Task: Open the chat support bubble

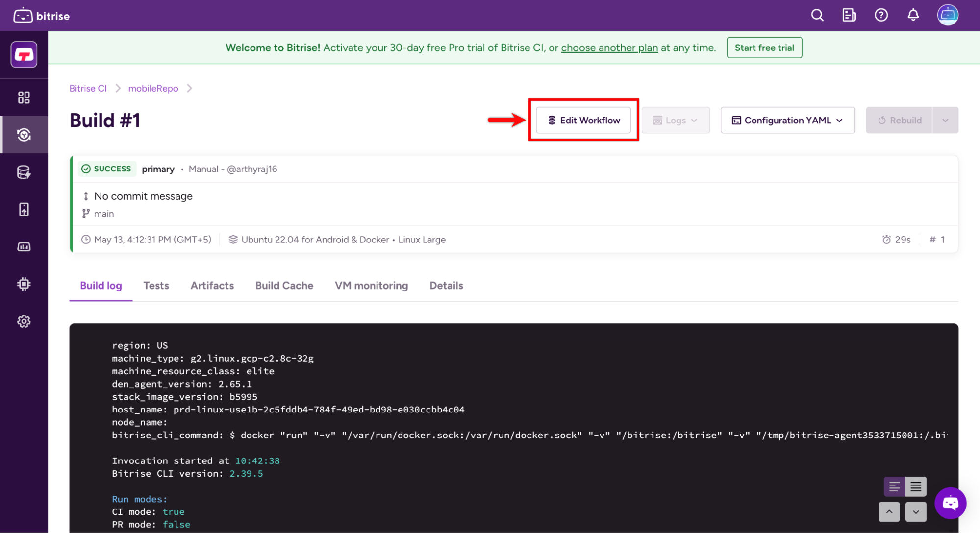Action: 950,503
